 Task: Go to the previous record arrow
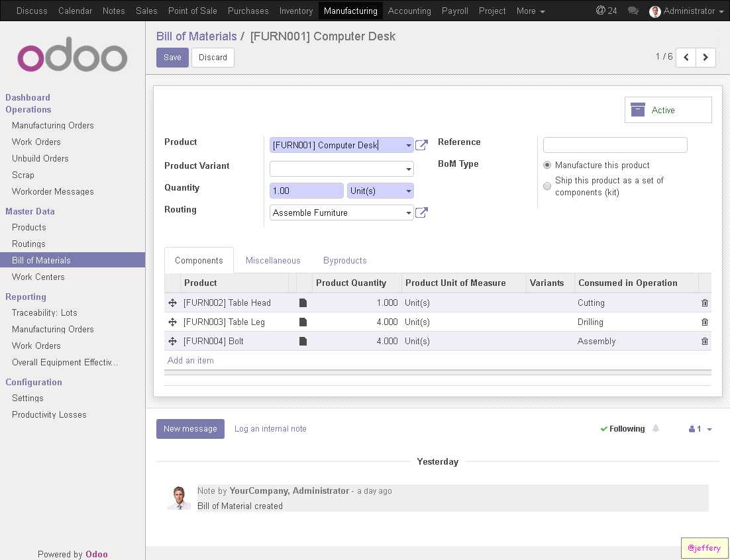click(686, 57)
